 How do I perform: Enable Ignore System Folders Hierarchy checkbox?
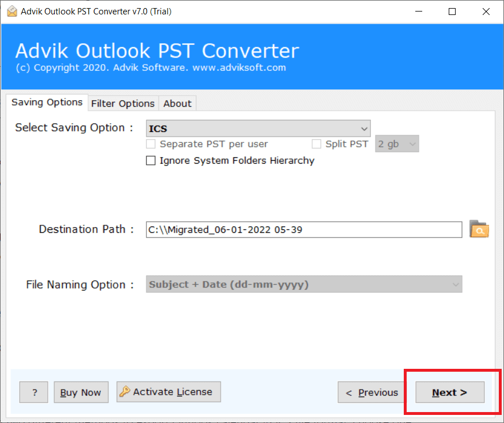point(151,160)
